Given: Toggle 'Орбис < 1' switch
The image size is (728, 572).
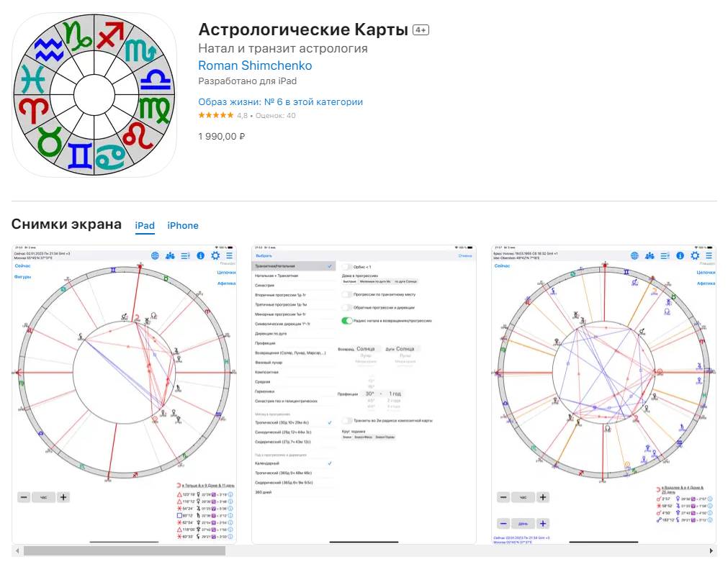Looking at the screenshot, I should click(x=347, y=267).
